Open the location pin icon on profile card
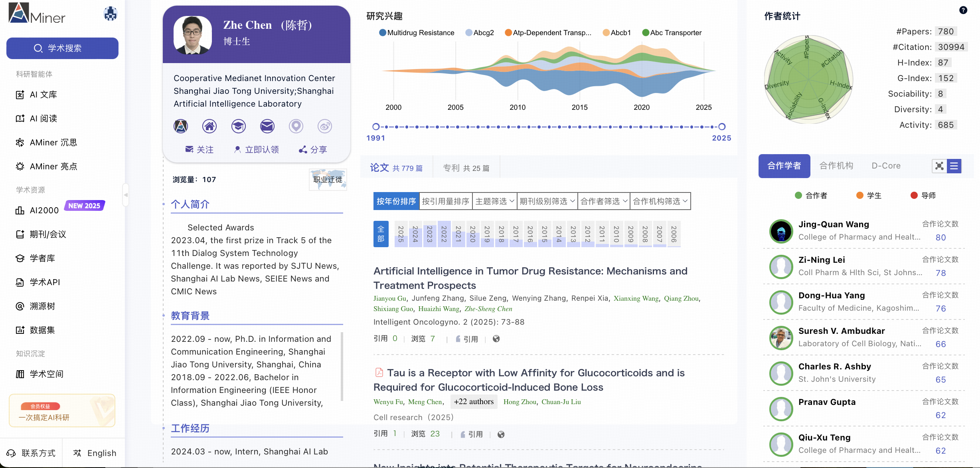 [296, 126]
